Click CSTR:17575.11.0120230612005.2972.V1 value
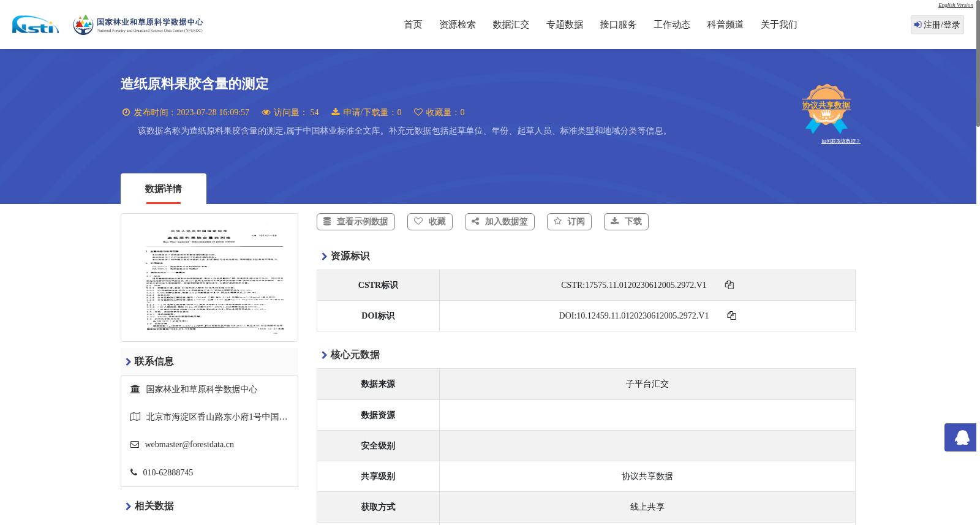 tap(634, 285)
